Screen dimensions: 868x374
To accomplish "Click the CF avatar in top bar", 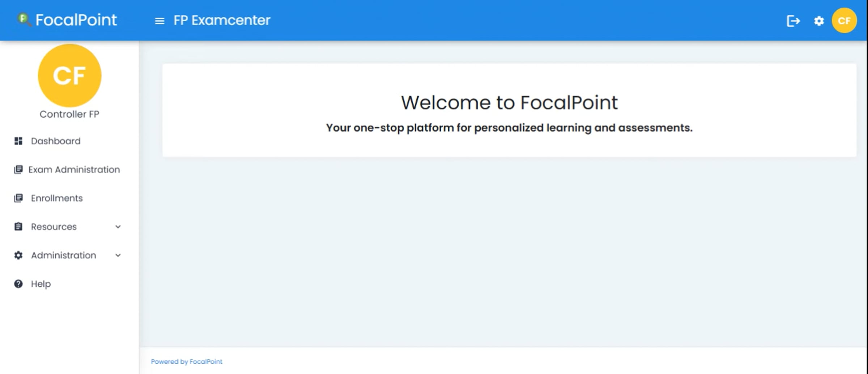I will [x=844, y=21].
